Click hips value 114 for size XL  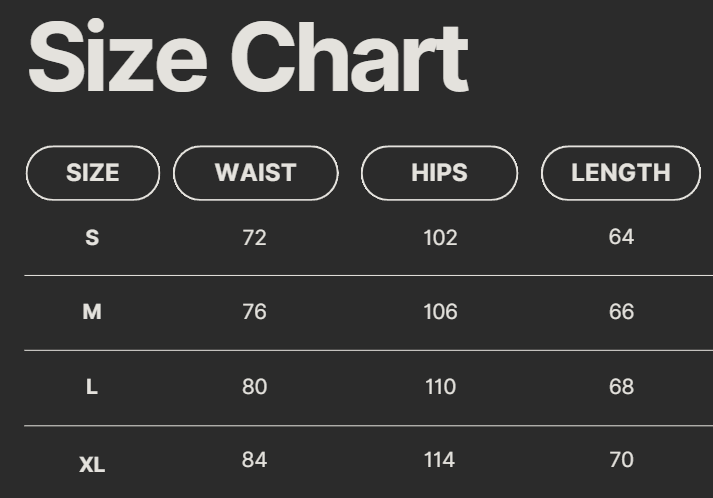(440, 460)
